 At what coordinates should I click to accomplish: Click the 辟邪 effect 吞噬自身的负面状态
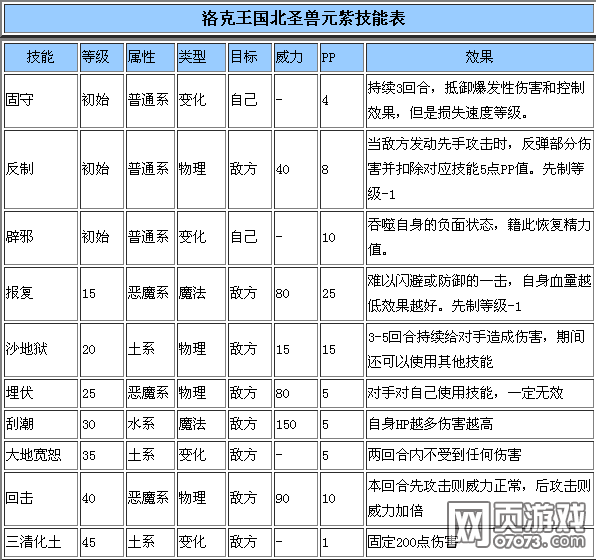coord(431,225)
